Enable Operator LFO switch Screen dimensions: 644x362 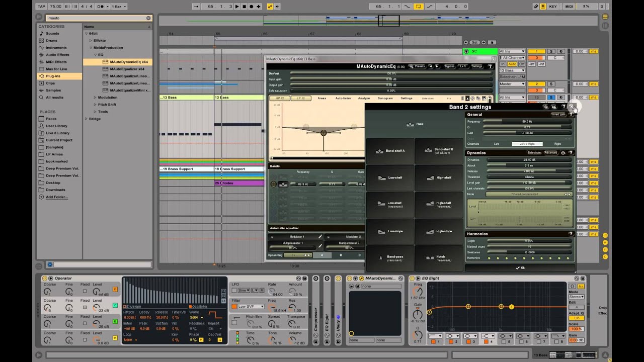pos(234,290)
